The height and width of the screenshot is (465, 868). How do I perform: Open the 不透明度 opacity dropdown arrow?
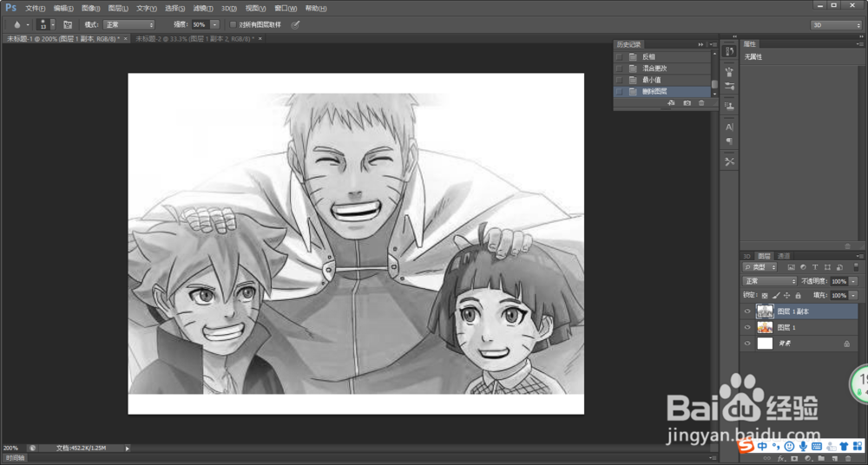coord(853,281)
